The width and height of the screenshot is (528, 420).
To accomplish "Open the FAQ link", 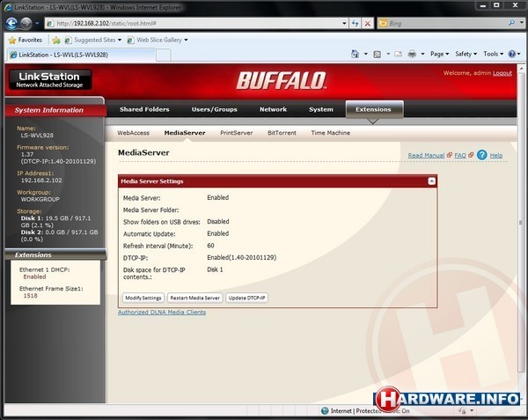I will pyautogui.click(x=460, y=155).
